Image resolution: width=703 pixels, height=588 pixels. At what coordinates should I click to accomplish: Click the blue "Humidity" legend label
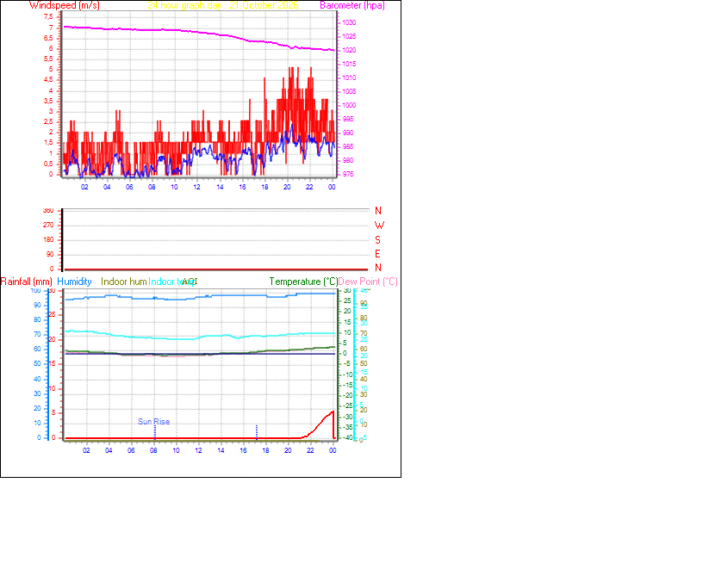(74, 282)
